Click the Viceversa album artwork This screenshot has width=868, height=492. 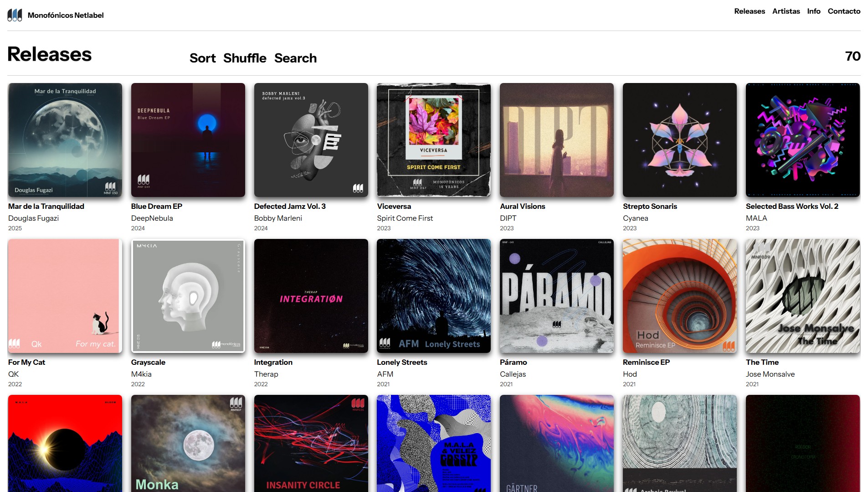coord(434,140)
